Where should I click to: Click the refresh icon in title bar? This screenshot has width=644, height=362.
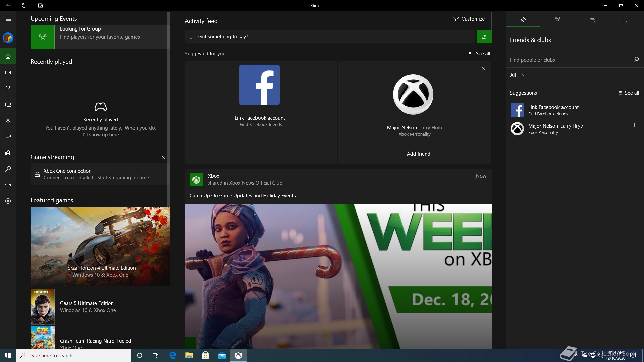[x=24, y=5]
